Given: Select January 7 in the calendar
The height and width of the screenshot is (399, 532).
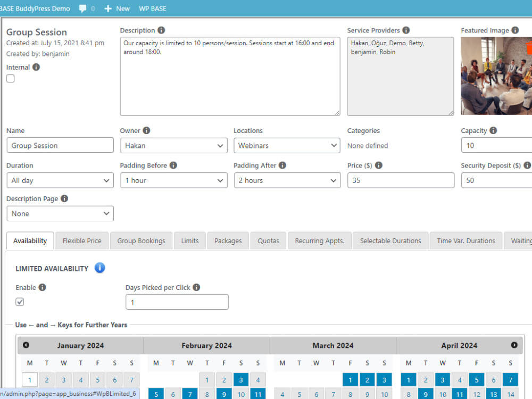Looking at the screenshot, I should coord(131,380).
